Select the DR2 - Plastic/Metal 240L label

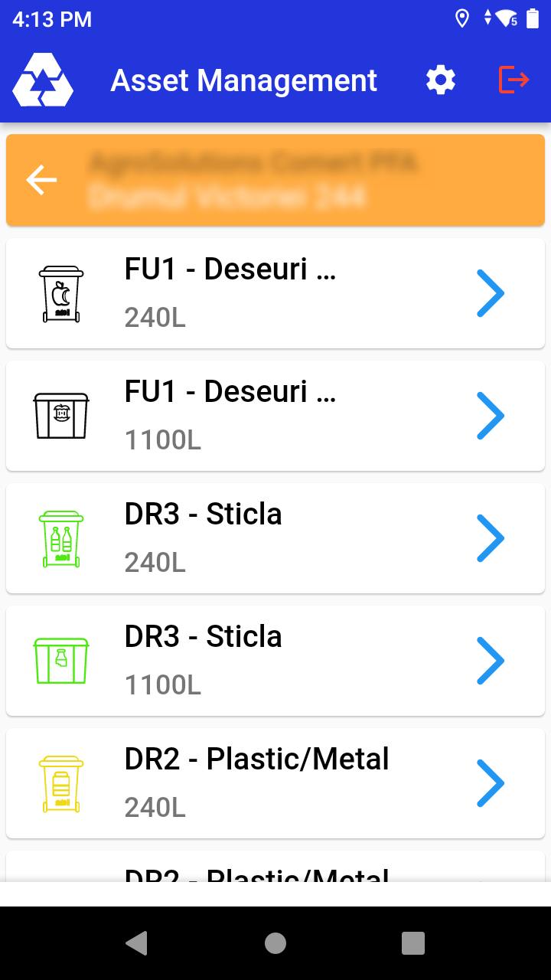coord(256,759)
